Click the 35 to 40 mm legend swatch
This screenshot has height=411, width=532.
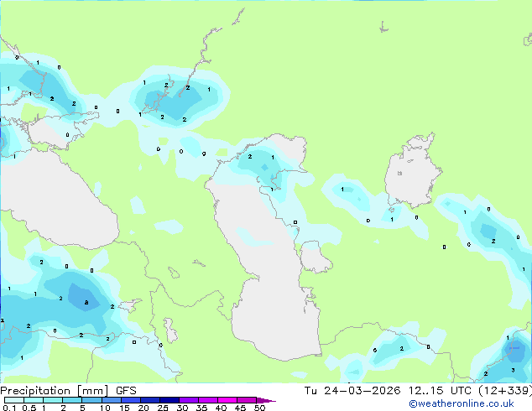(x=207, y=400)
